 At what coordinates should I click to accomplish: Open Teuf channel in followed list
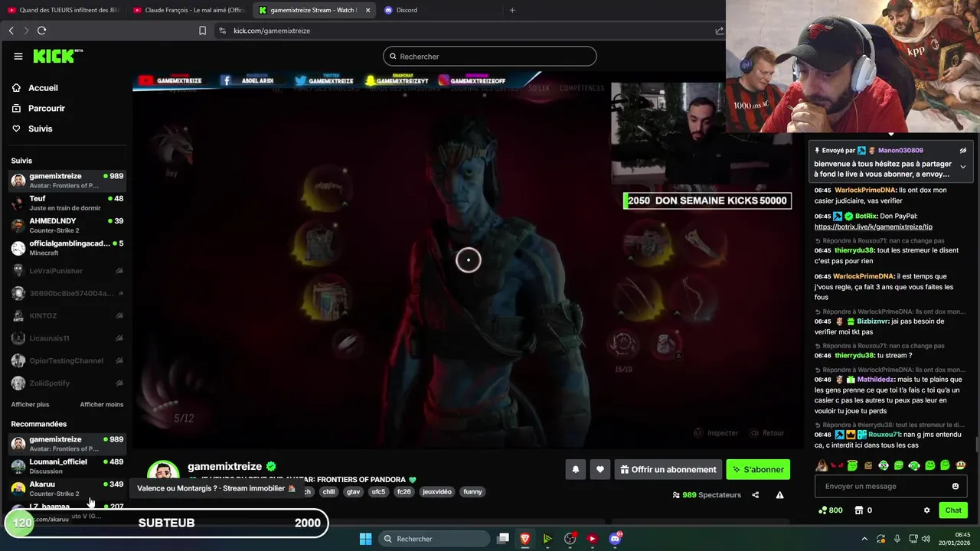(67, 203)
